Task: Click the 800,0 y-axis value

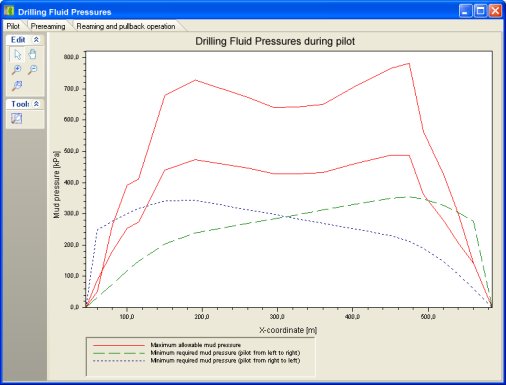Action: click(x=71, y=57)
